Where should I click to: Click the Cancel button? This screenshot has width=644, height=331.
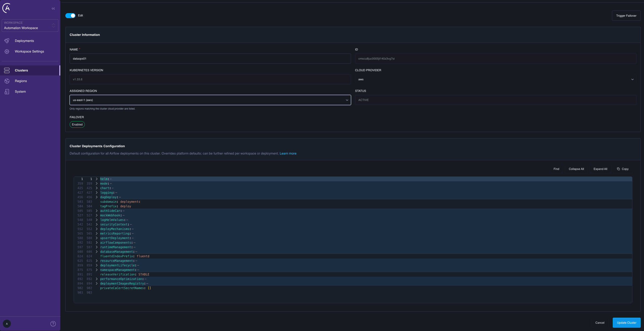[600, 323]
